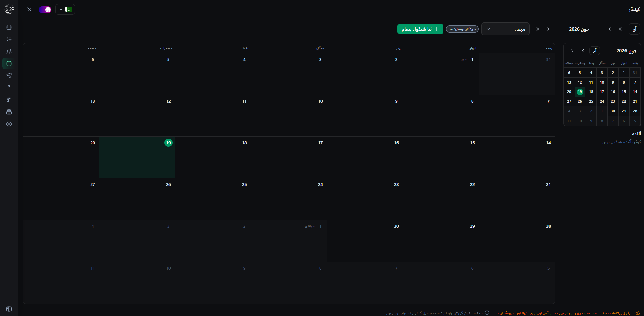The width and height of the screenshot is (644, 316).
Task: Click the info circle icon in footer
Action: 487,313
